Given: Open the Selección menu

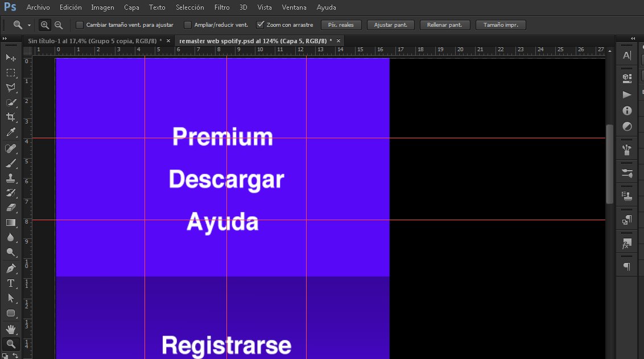Looking at the screenshot, I should click(190, 7).
